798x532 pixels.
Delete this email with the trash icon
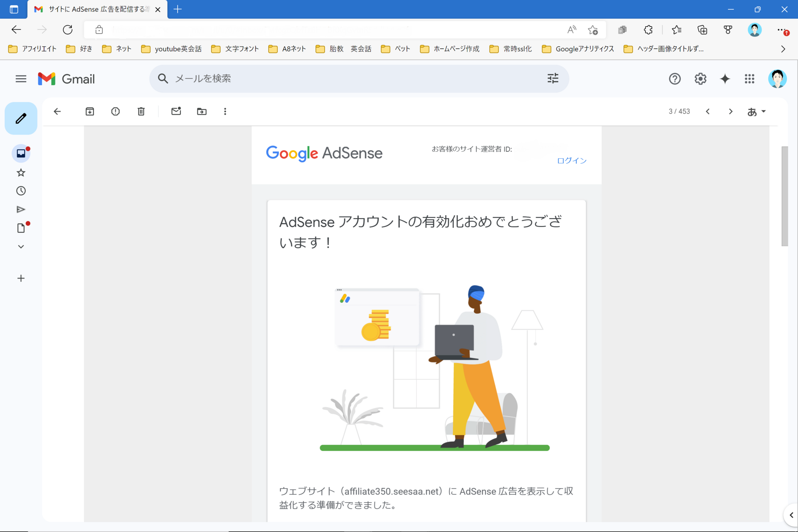141,111
